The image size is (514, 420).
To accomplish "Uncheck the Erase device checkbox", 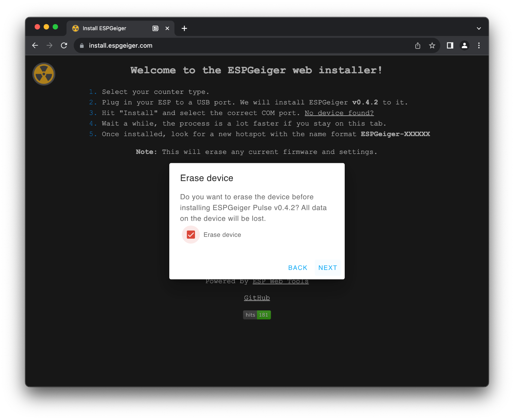I will tap(191, 235).
